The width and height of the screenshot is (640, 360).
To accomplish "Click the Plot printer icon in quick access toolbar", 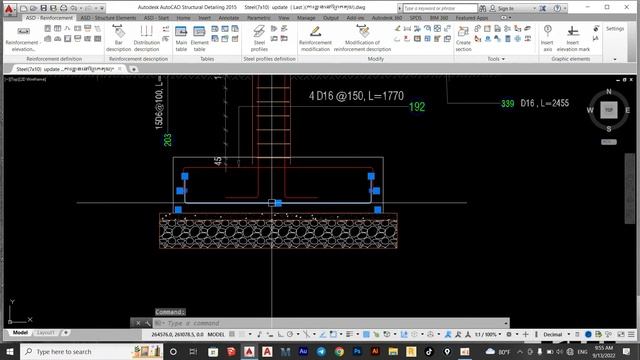I will tap(64, 8).
